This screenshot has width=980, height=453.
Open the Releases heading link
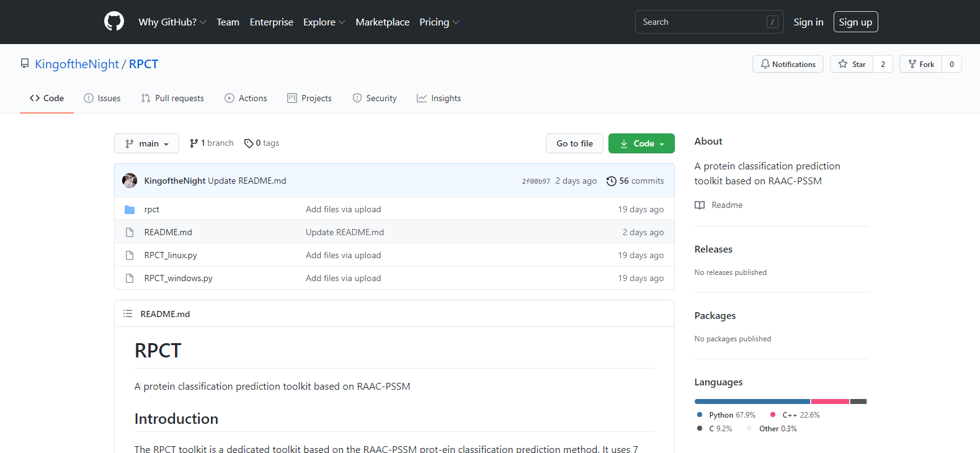tap(713, 249)
